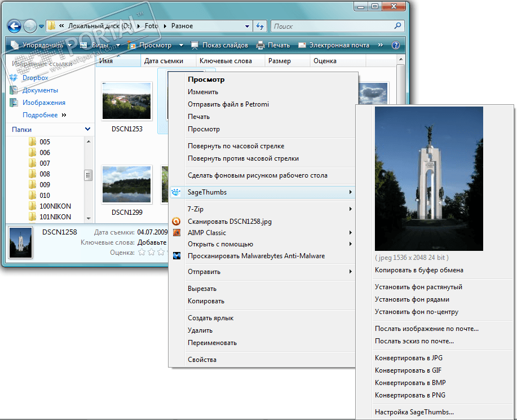This screenshot has width=517, height=420.
Task: Collapse the Папки folders panel chevron
Action: (x=87, y=129)
